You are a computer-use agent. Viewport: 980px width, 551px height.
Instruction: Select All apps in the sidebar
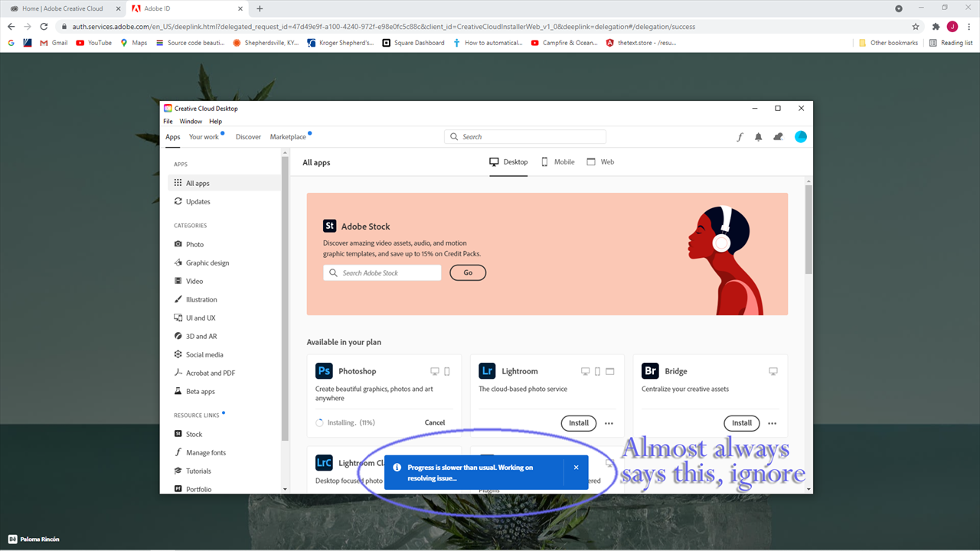224,183
